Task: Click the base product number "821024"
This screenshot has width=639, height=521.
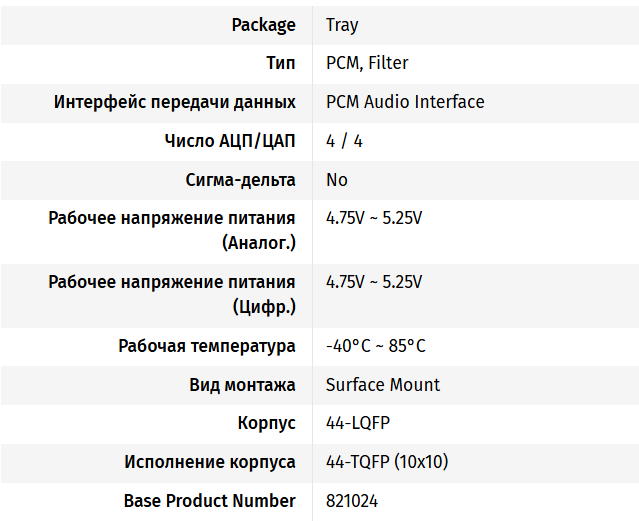Action: pos(352,501)
